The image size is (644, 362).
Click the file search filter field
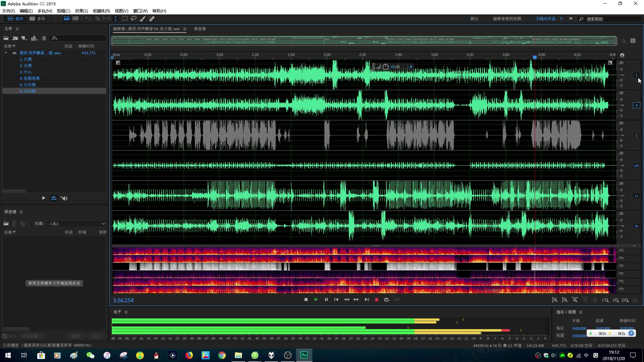(79, 38)
